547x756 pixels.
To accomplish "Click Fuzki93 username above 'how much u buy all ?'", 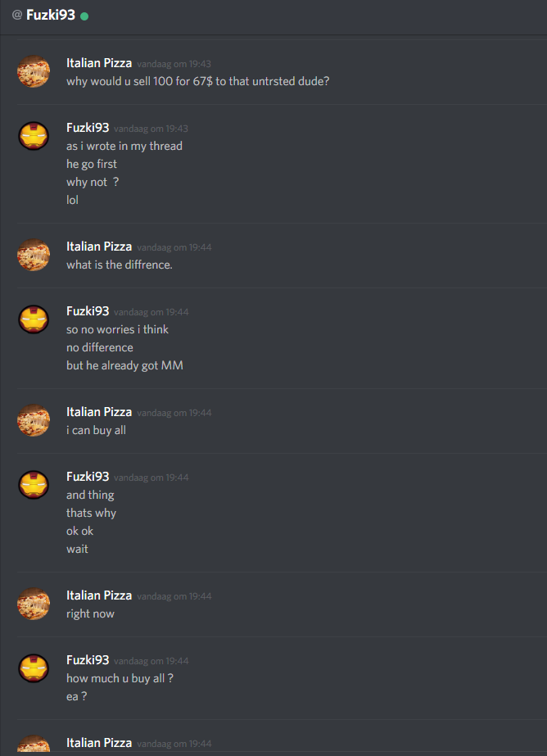I will tap(88, 660).
